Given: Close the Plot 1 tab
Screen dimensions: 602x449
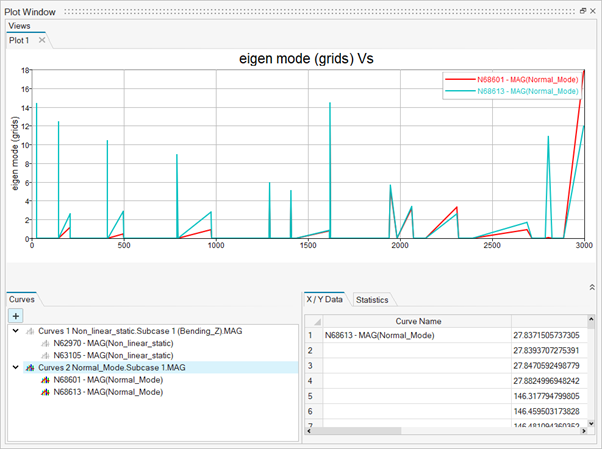Looking at the screenshot, I should [41, 40].
